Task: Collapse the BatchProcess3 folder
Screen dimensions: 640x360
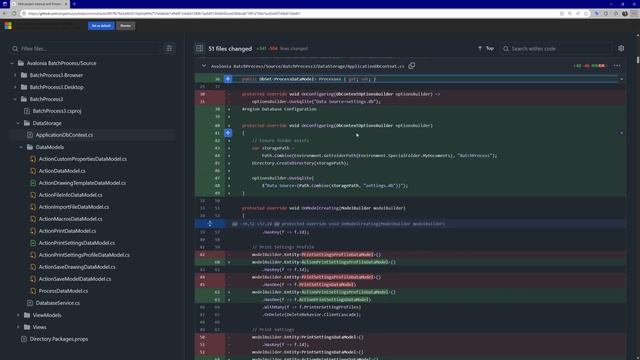Action: click(x=15, y=99)
